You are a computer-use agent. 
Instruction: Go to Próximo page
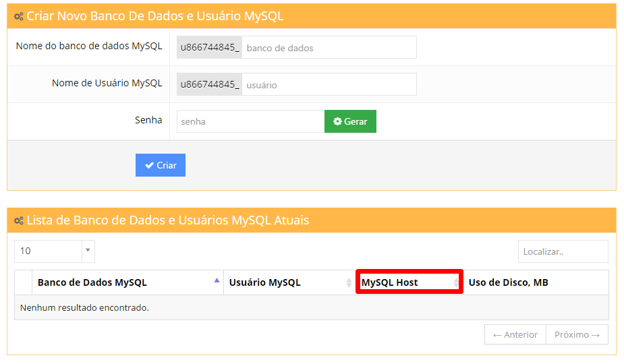click(x=577, y=334)
